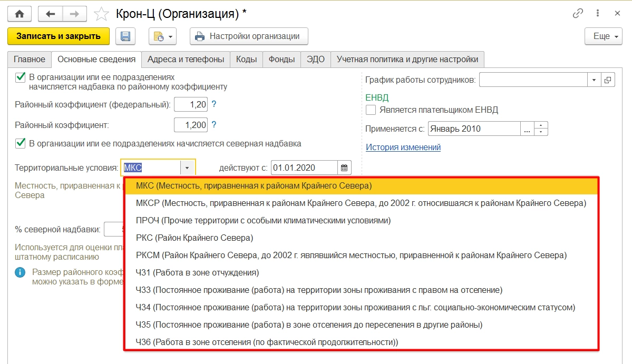Screen dimensions: 632x364
Task: Switch to the Главное tab
Action: click(30, 59)
